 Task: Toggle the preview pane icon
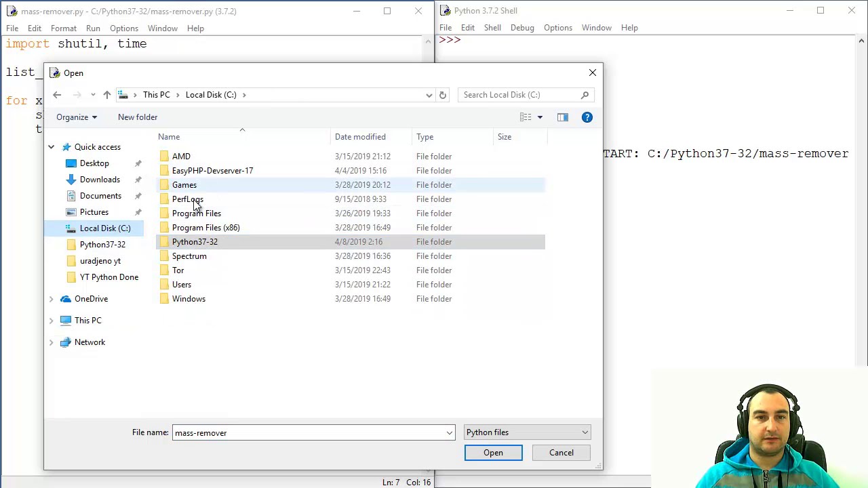click(x=562, y=117)
